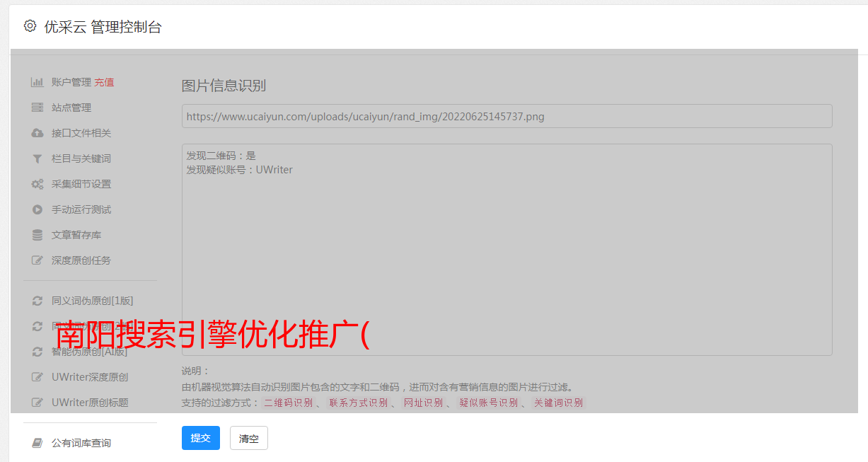Click the gears icon for 采集细节设置
The image size is (868, 462).
click(37, 184)
